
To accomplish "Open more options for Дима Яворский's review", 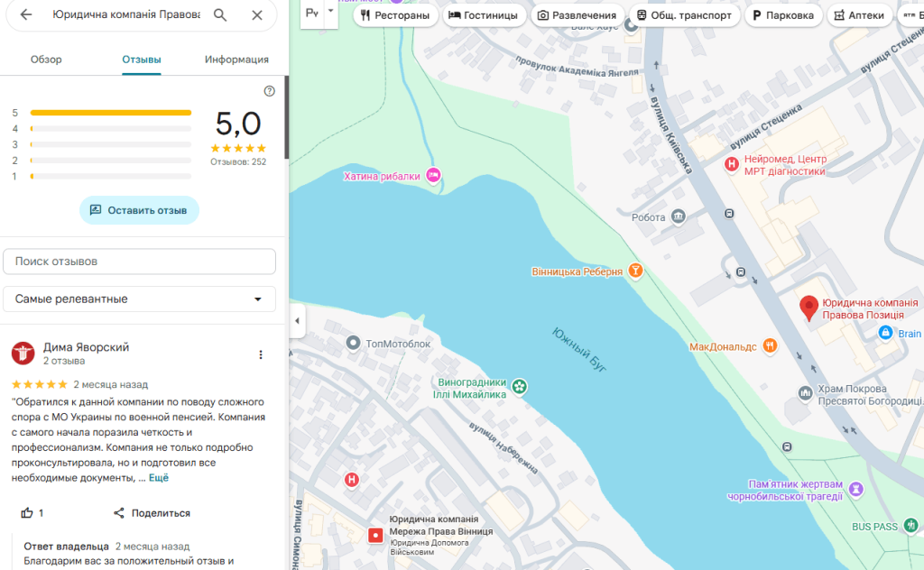I will pos(261,354).
